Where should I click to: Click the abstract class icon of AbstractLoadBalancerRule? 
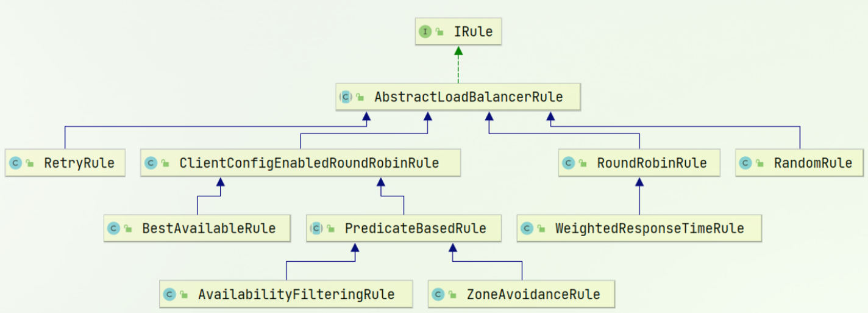346,96
